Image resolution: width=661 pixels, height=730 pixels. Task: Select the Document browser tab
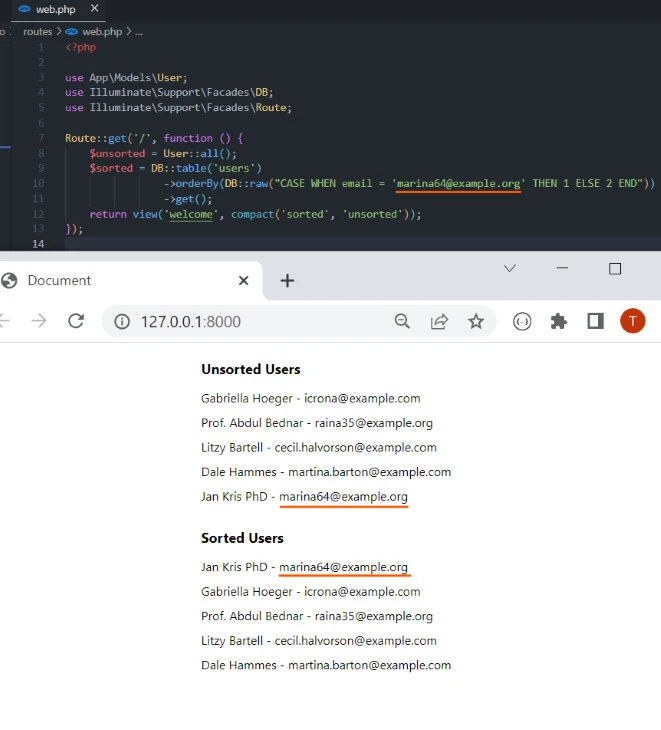[59, 281]
